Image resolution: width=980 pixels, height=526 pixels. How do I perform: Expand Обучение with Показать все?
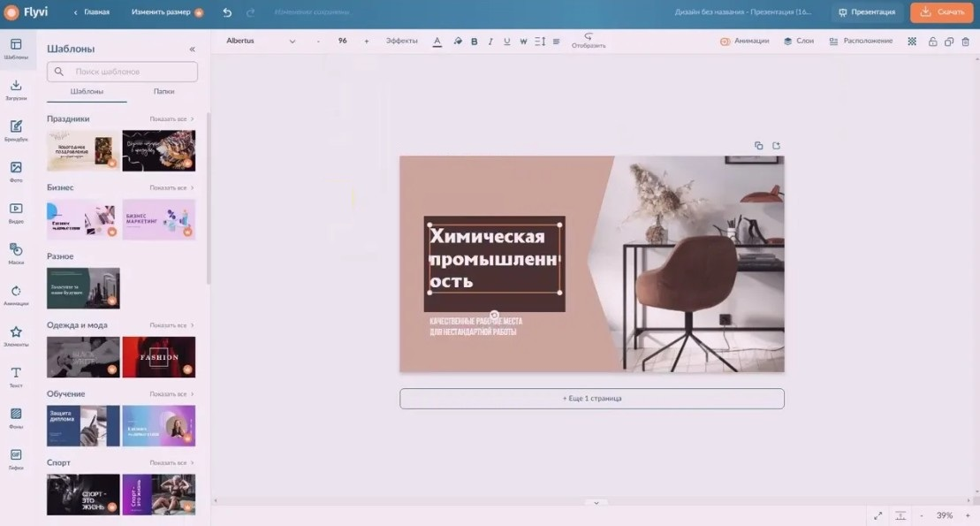coord(171,394)
